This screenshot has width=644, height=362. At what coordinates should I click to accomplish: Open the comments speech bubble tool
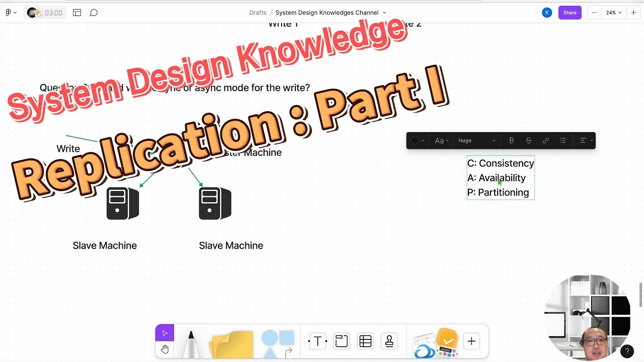tap(94, 13)
